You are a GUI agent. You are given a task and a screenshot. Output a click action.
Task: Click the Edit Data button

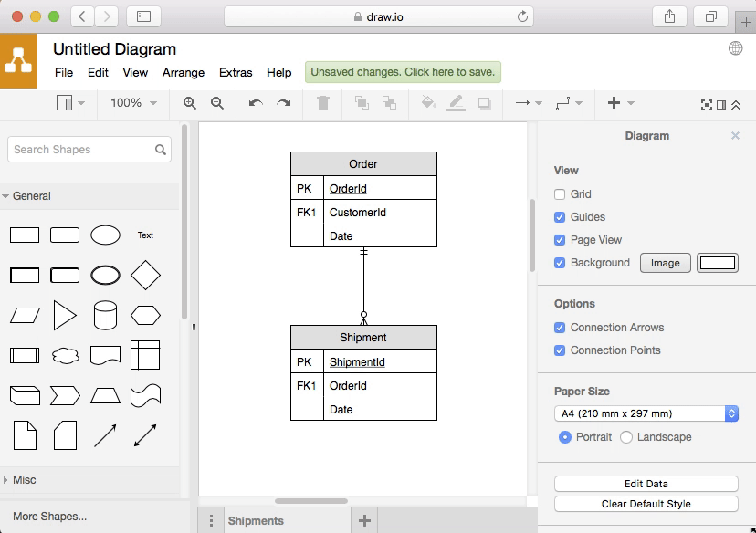point(646,484)
